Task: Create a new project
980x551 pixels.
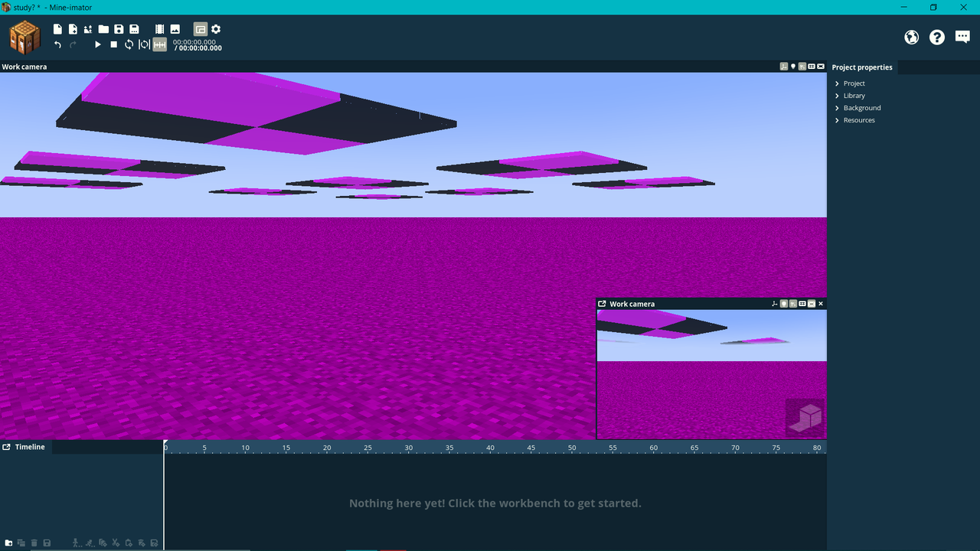Action: pyautogui.click(x=57, y=28)
